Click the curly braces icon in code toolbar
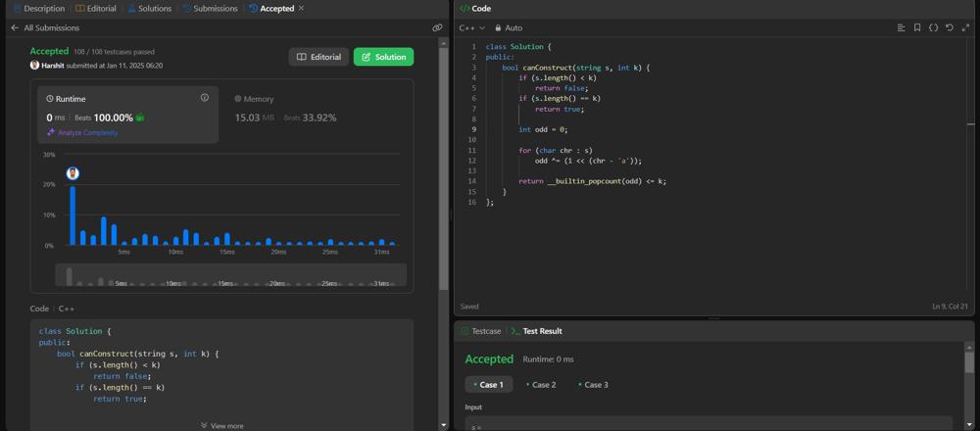 (x=933, y=27)
